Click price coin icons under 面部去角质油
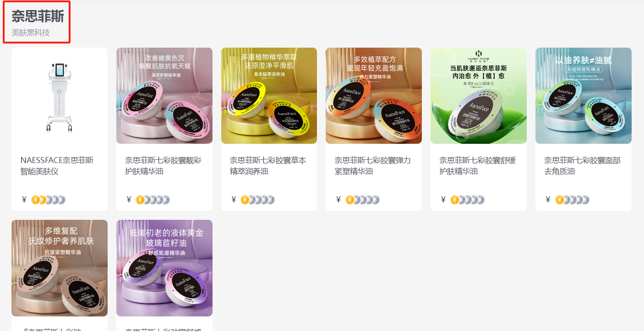 tap(572, 200)
